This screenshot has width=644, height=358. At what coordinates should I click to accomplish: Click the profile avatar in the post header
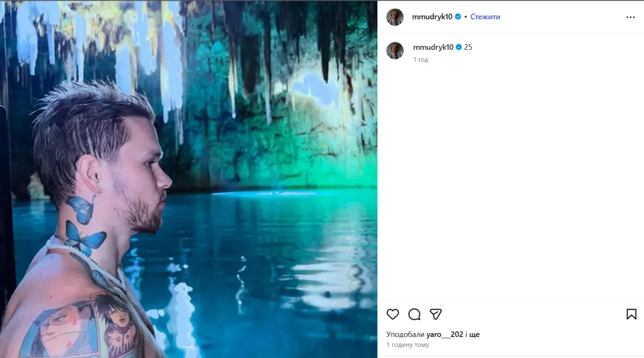click(395, 17)
